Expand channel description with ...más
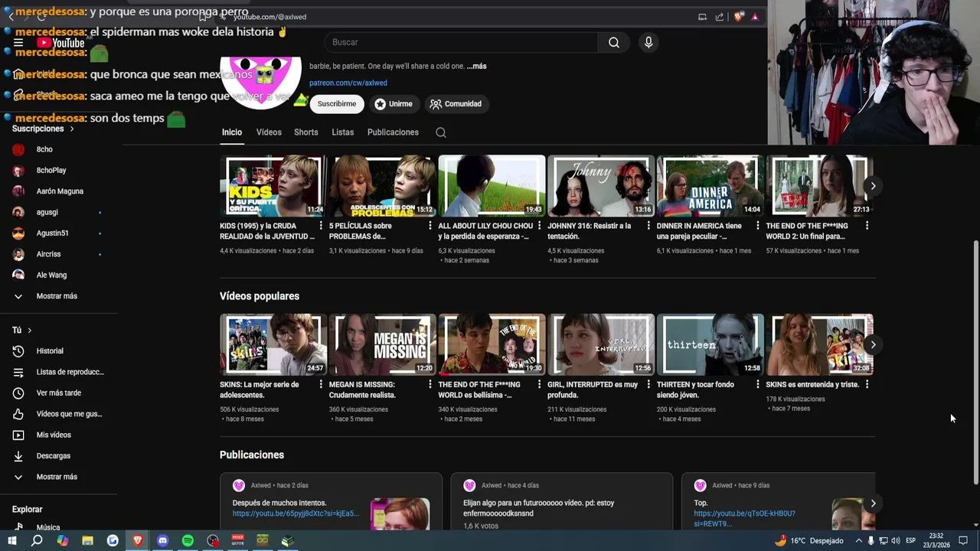This screenshot has width=980, height=551. coord(476,67)
